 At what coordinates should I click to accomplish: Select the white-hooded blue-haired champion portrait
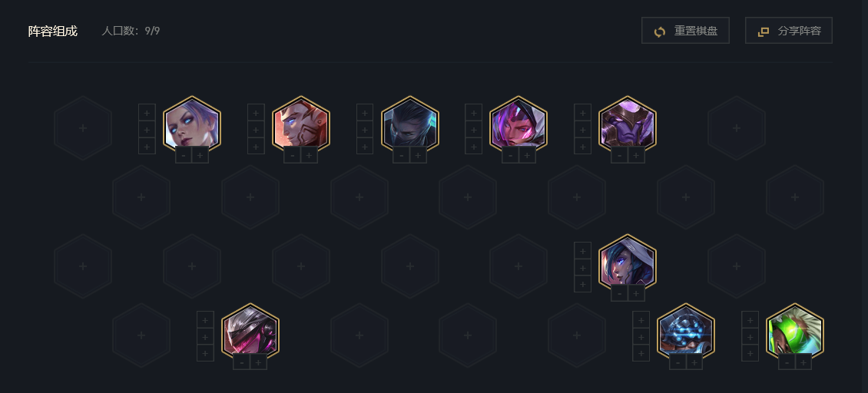tap(628, 263)
